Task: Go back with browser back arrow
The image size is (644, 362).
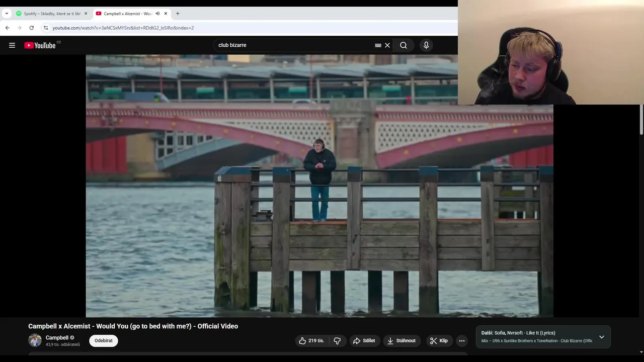Action: 7,28
